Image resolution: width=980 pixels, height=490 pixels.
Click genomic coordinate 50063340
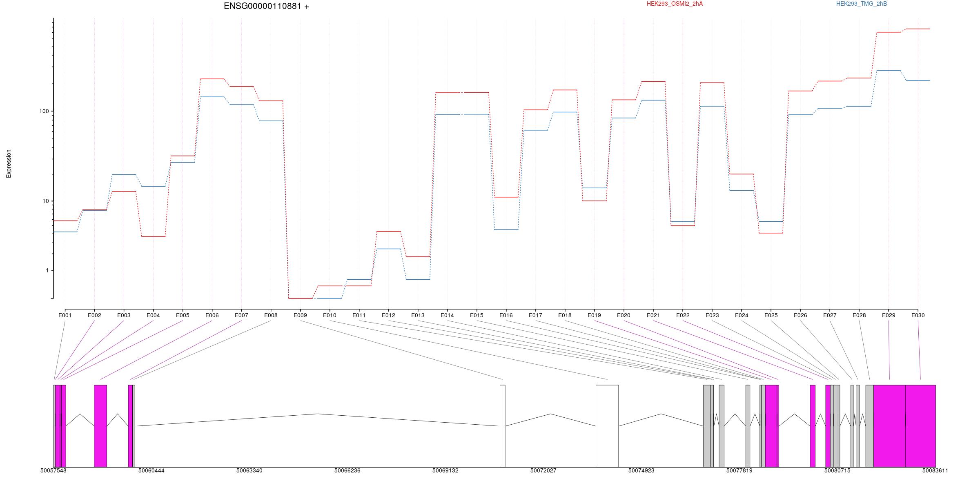[x=249, y=470]
